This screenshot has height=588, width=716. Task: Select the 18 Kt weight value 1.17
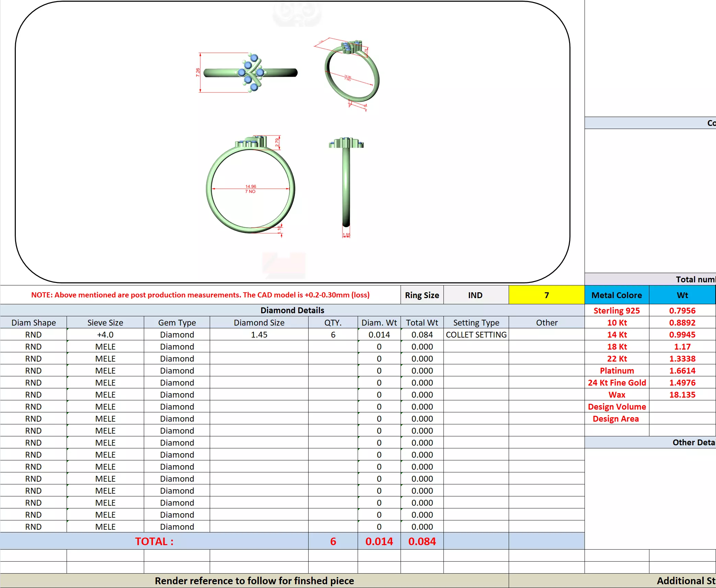click(682, 346)
